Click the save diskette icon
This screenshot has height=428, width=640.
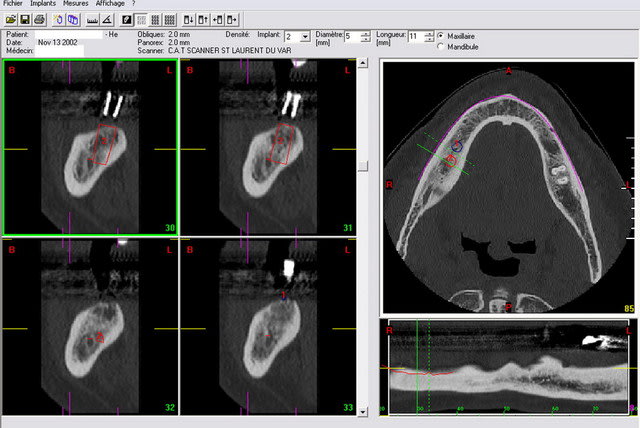point(24,19)
